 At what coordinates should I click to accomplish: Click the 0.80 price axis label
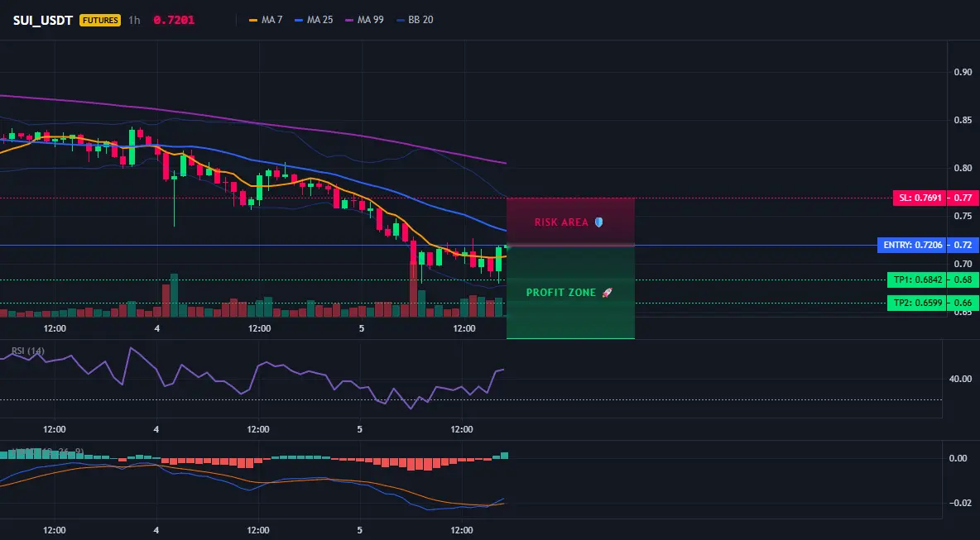coord(963,168)
